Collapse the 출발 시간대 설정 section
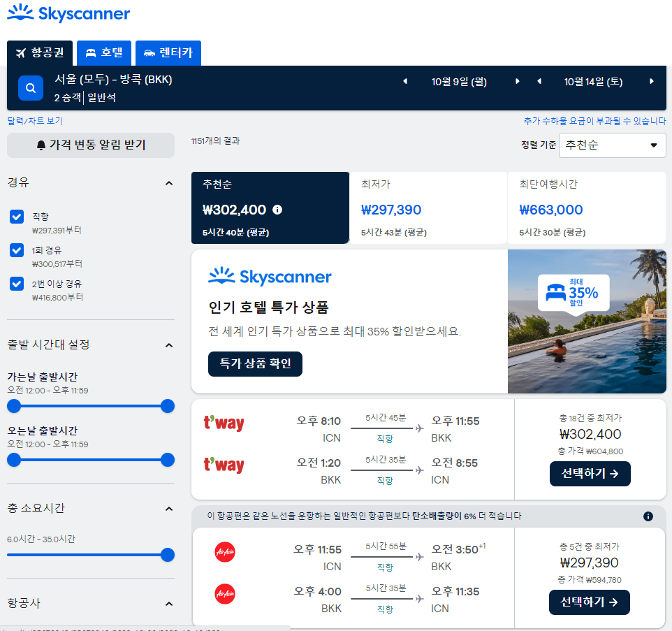 click(x=168, y=344)
